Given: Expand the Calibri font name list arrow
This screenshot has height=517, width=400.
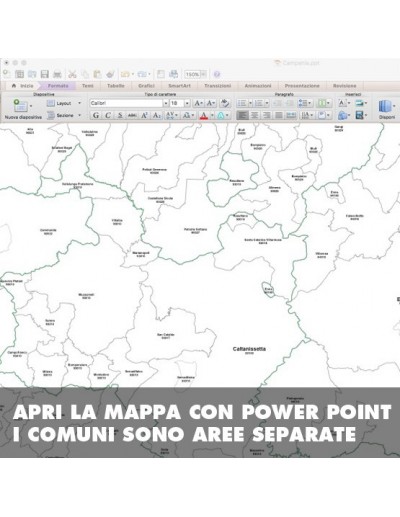Looking at the screenshot, I should [x=166, y=103].
